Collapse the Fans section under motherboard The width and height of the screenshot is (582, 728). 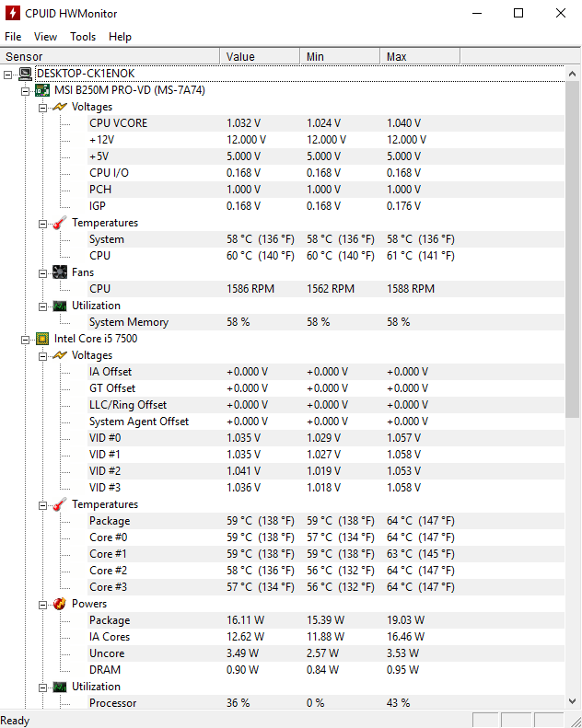[42, 273]
